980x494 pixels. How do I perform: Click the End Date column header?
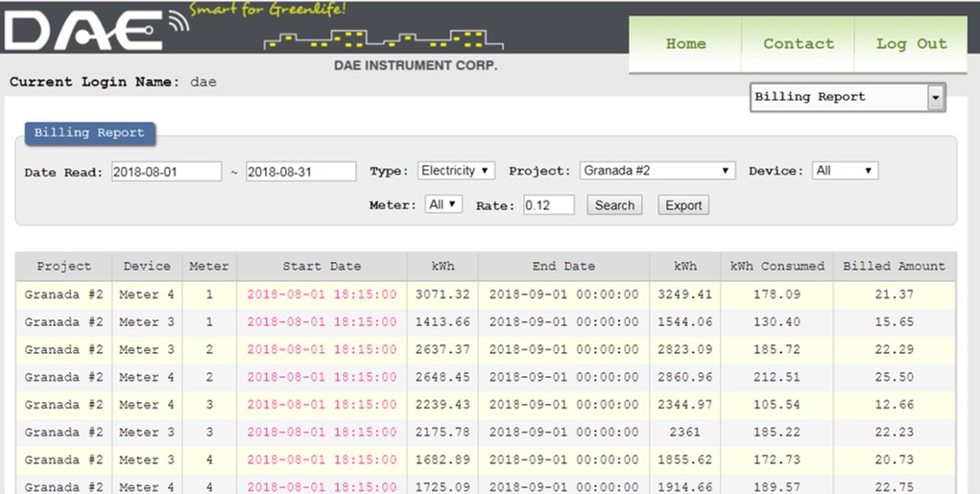pos(563,266)
